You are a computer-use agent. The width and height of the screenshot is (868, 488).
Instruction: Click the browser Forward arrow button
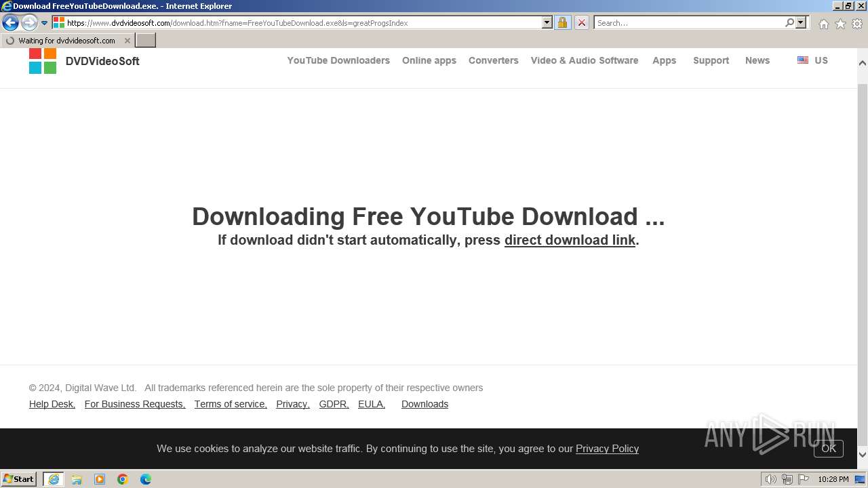[29, 23]
